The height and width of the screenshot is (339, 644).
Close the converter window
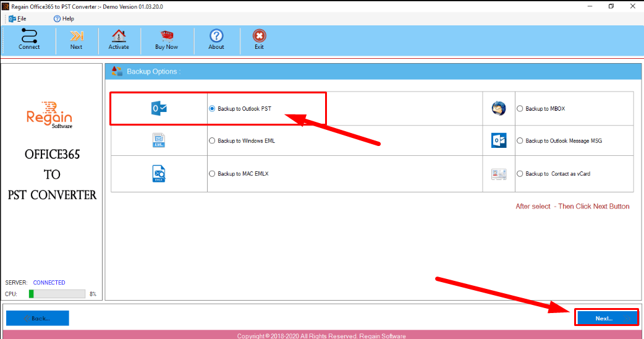(x=632, y=6)
